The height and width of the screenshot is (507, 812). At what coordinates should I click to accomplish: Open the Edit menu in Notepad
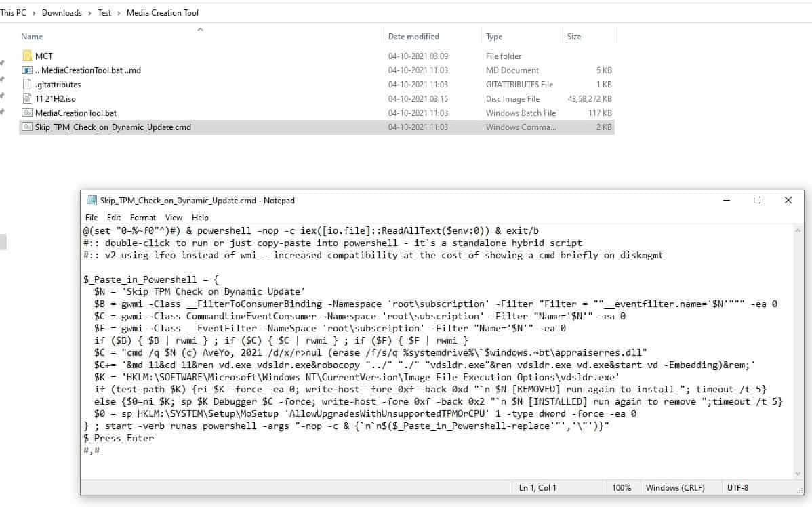click(113, 218)
